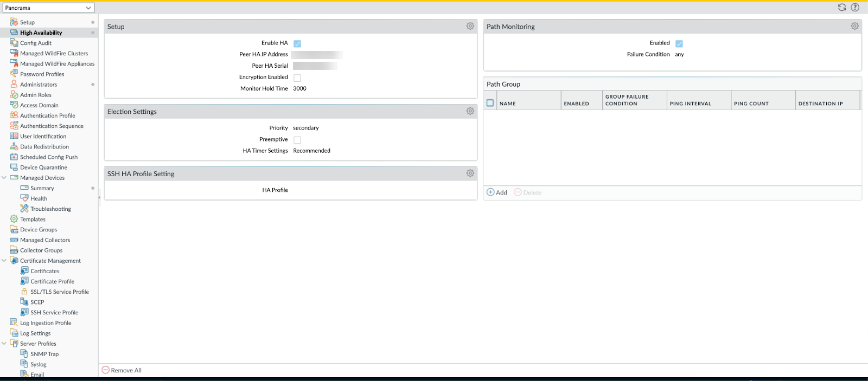Open the Panorama context dropdown
The image size is (868, 381).
pos(48,8)
